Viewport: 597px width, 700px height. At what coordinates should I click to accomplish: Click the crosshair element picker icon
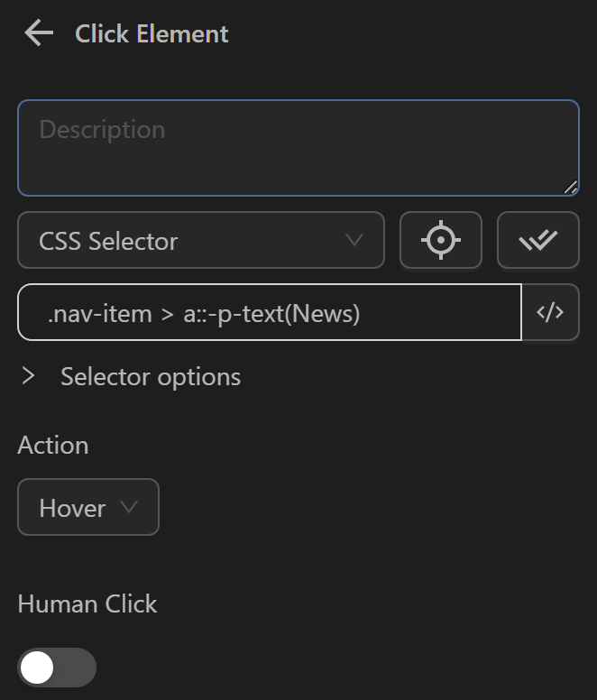coord(441,240)
